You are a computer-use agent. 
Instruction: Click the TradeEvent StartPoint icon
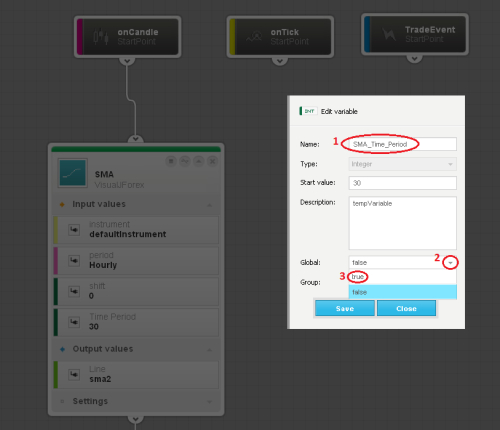389,34
